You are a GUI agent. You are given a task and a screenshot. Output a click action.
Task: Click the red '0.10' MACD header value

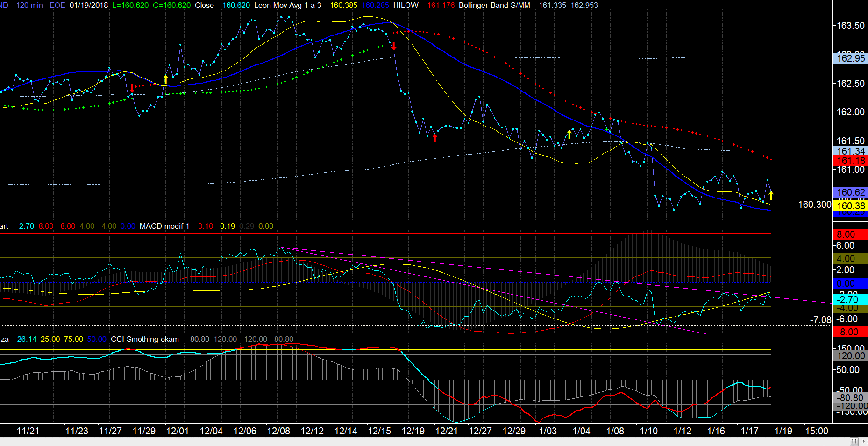click(x=206, y=226)
